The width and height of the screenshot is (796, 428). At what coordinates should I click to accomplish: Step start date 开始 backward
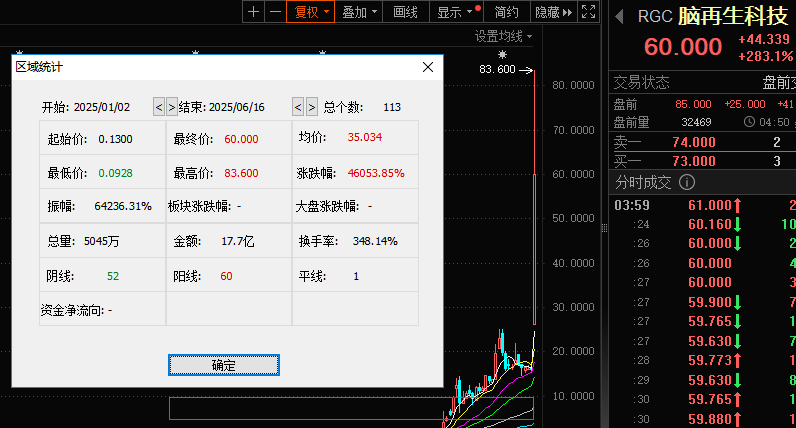(x=159, y=107)
